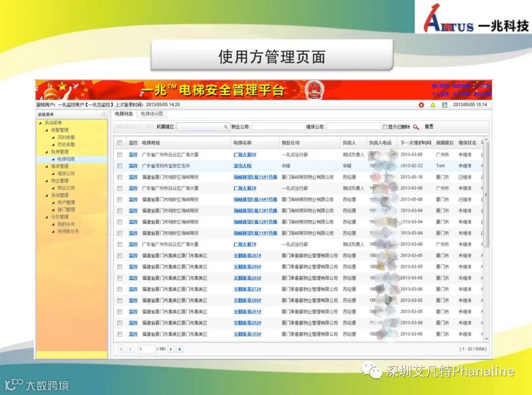
Task: Click the red alarm circle icon
Action: point(421,105)
